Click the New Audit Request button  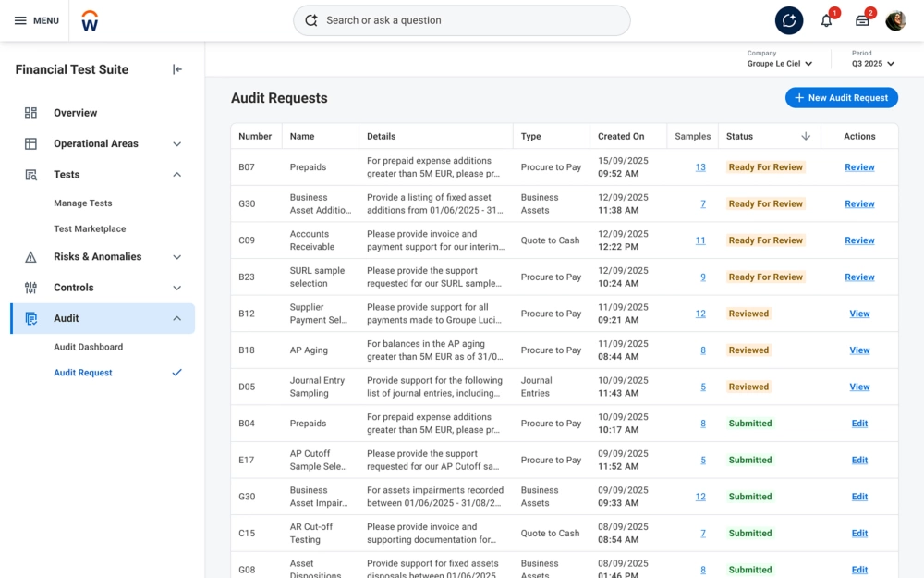[x=841, y=98]
